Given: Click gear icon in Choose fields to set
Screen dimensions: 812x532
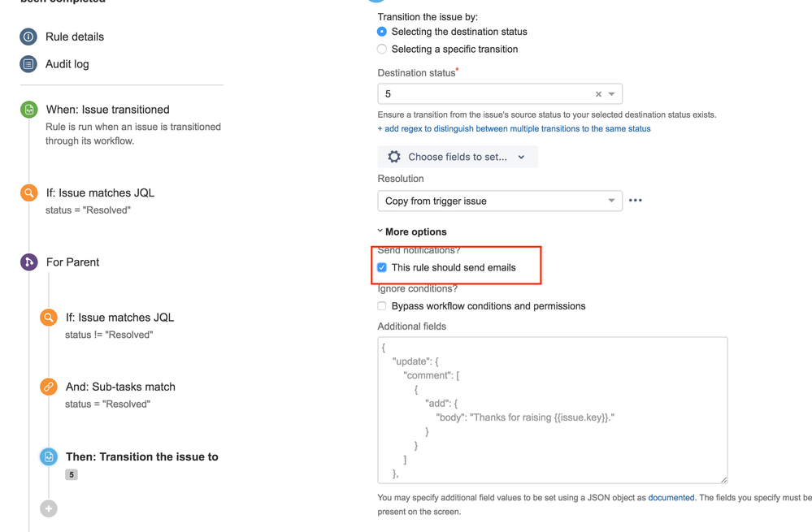Looking at the screenshot, I should (x=394, y=157).
